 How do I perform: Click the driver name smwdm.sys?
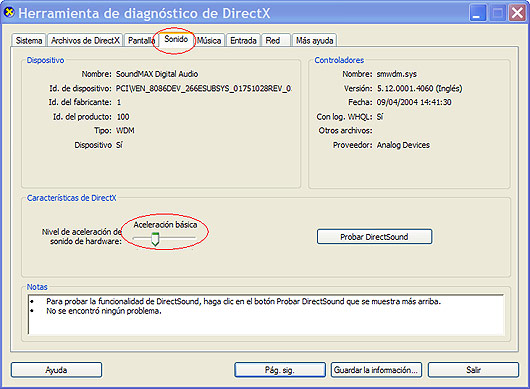396,74
